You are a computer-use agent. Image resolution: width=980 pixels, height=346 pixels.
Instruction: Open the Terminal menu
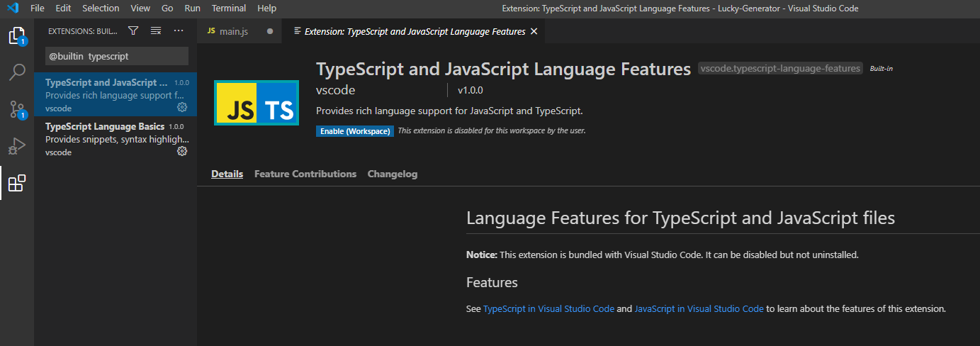[229, 9]
